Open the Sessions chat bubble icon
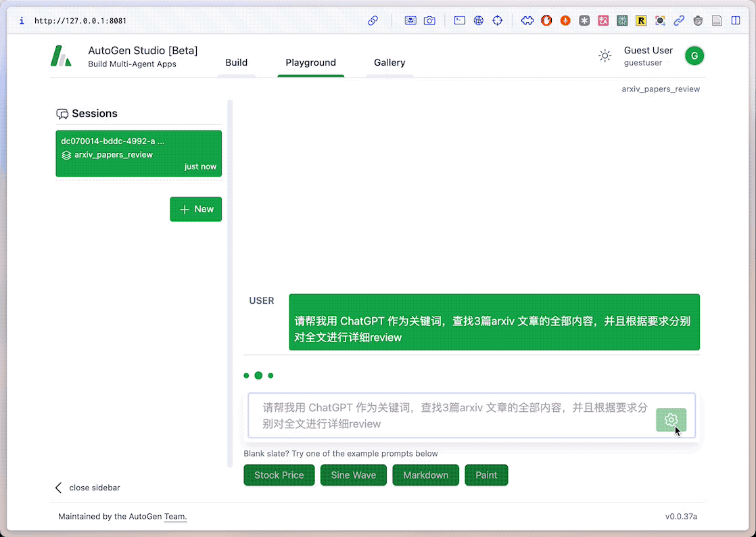 coord(63,113)
